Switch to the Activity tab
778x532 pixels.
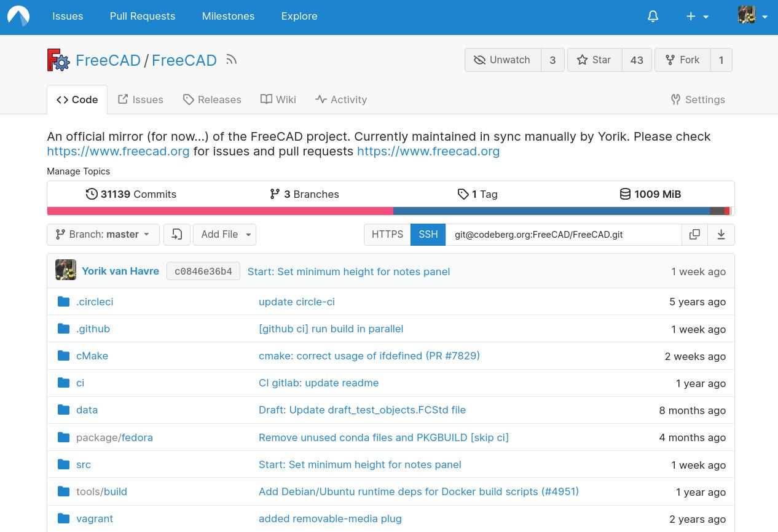point(341,100)
